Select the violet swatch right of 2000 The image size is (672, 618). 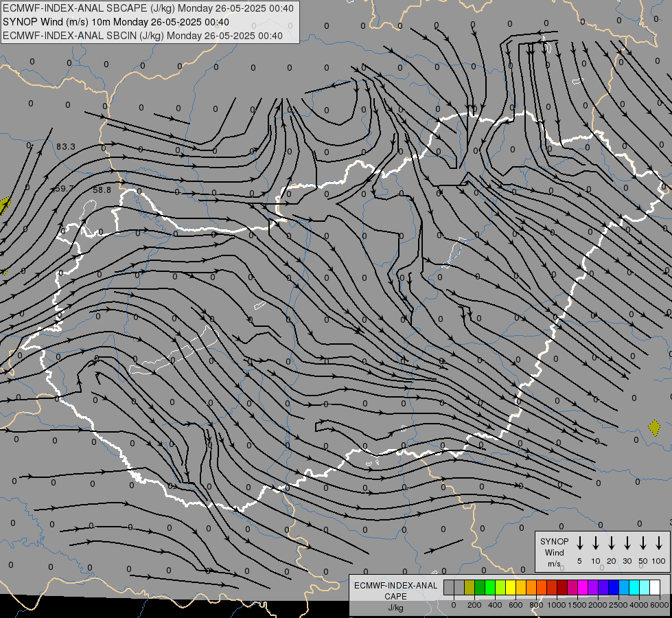604,587
